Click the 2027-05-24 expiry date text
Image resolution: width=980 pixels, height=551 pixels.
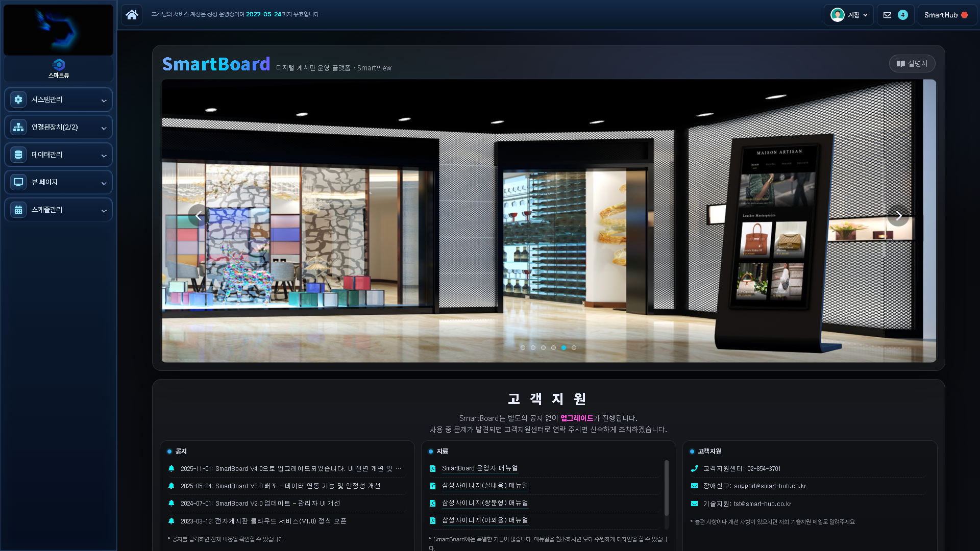click(264, 14)
